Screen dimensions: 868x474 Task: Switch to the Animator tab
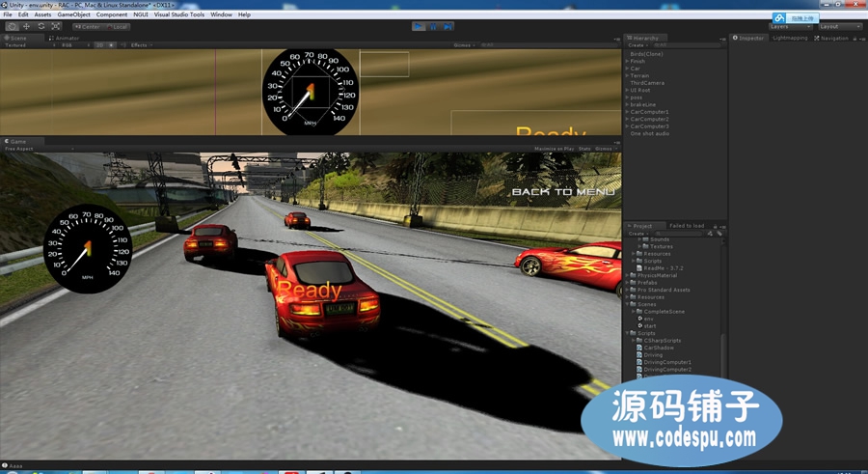coord(67,38)
